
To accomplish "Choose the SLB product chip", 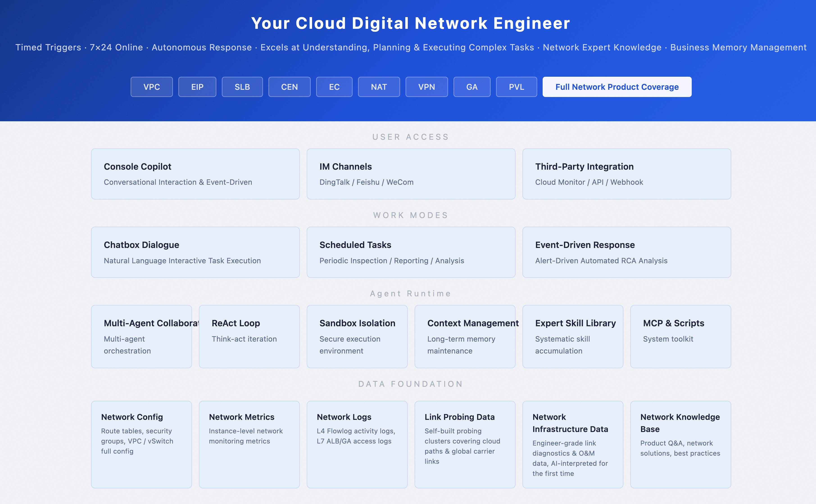I will 242,87.
